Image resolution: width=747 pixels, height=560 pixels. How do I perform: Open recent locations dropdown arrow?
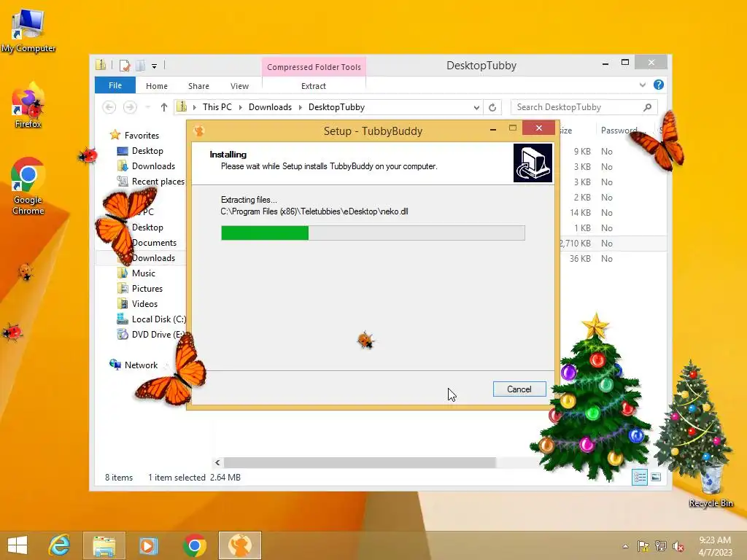147,107
